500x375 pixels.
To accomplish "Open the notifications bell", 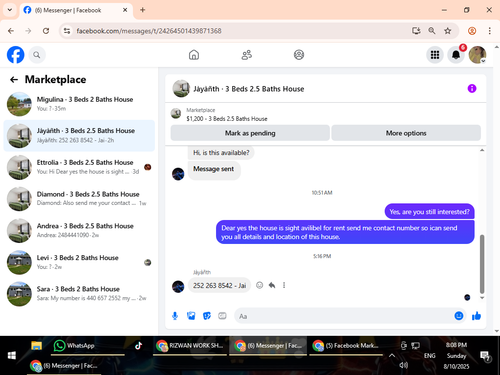I will pos(456,55).
